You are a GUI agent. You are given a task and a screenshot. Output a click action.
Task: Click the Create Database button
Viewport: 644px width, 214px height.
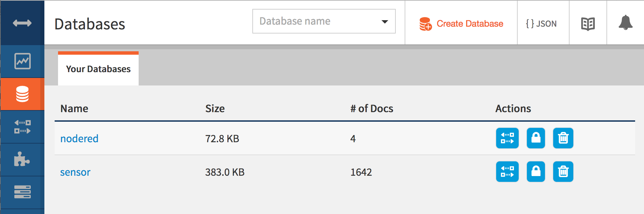(461, 24)
